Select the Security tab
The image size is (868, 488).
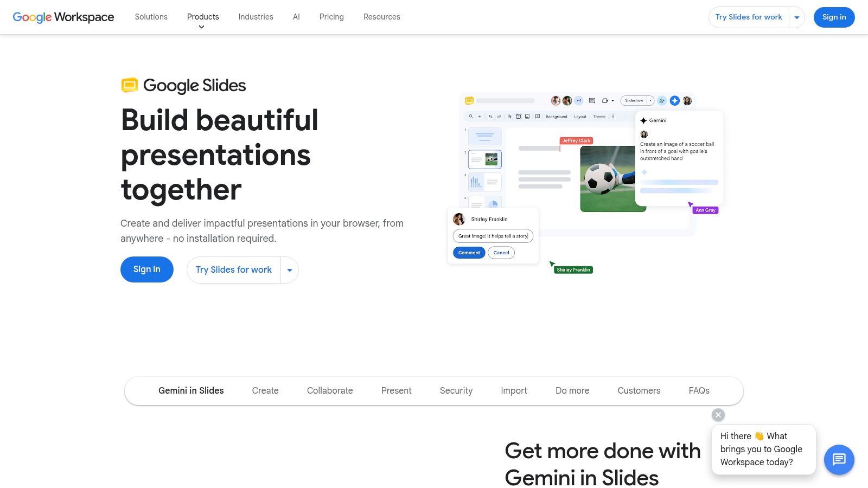(456, 390)
